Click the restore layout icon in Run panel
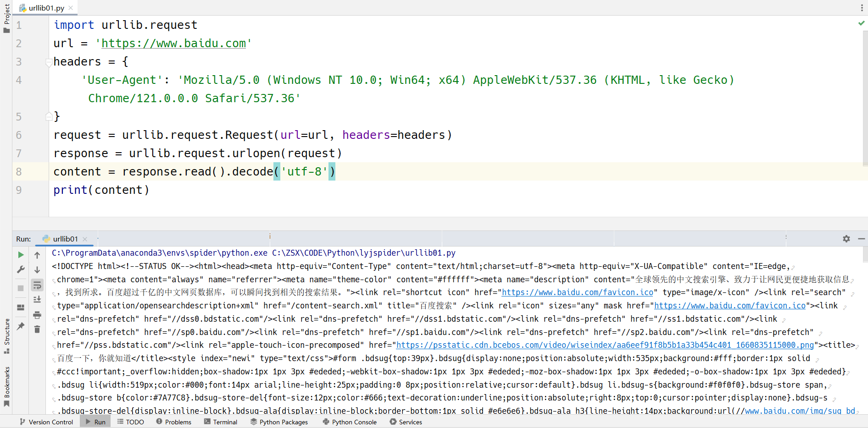This screenshot has height=428, width=868. [x=21, y=307]
